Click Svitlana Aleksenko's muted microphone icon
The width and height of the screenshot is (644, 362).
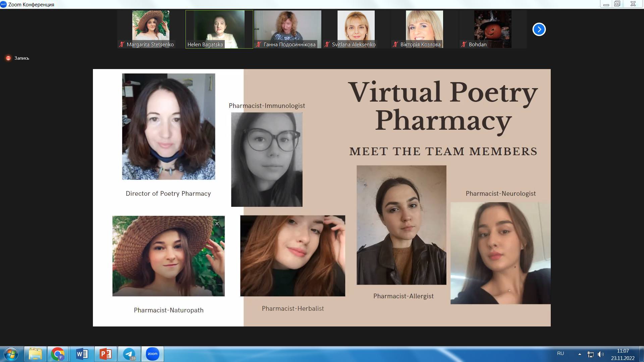click(327, 44)
